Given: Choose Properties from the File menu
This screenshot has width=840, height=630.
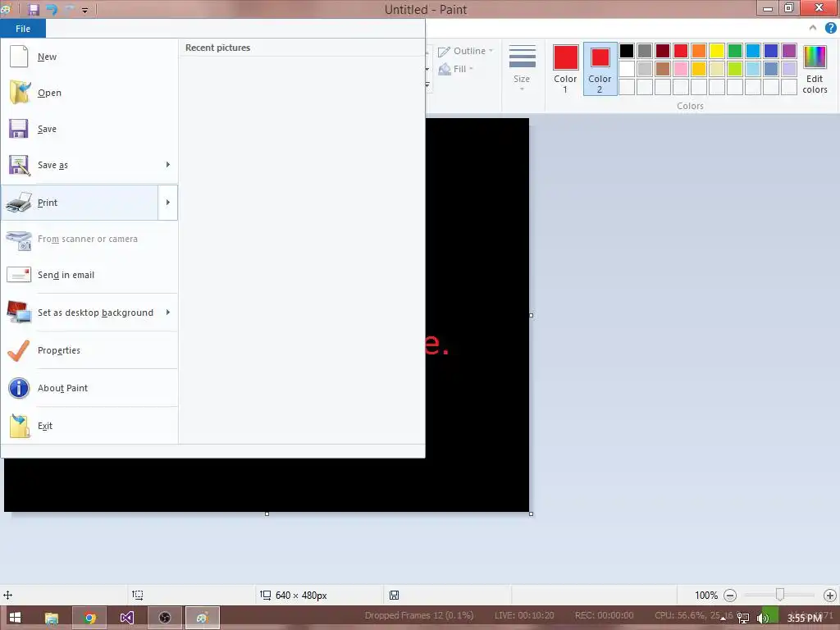Looking at the screenshot, I should pyautogui.click(x=89, y=350).
